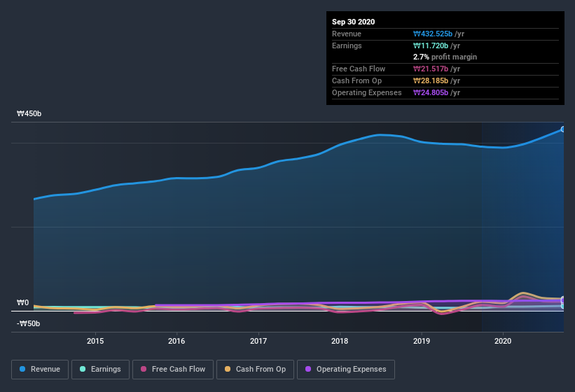Click the 2.7% profit margin text
The width and height of the screenshot is (575, 392).
coord(445,57)
